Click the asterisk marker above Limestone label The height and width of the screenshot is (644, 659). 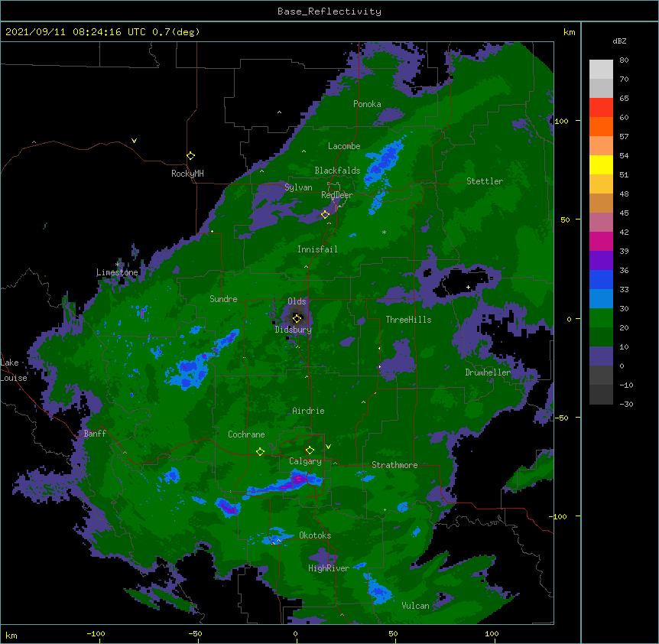(x=118, y=265)
